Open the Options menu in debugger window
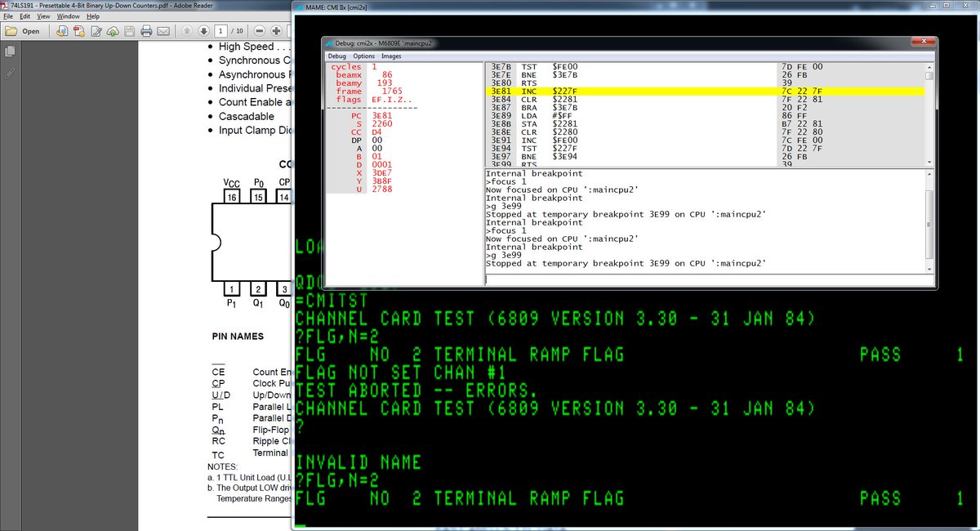The image size is (980, 531). tap(364, 56)
